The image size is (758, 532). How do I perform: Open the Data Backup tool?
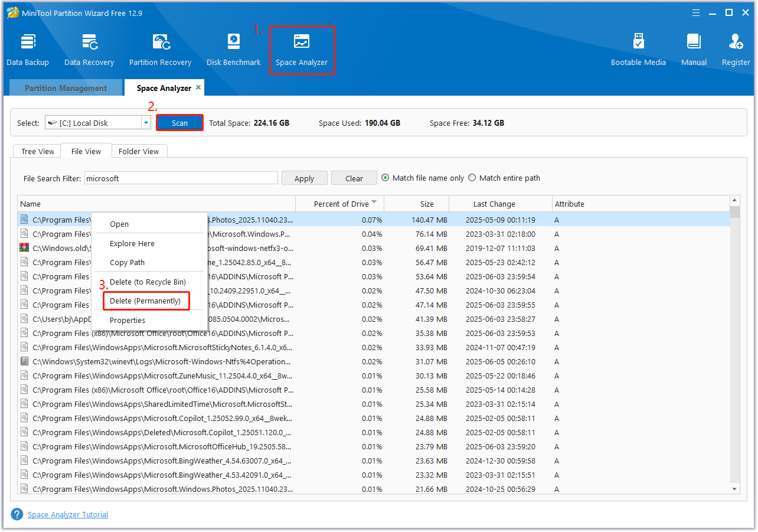(28, 50)
